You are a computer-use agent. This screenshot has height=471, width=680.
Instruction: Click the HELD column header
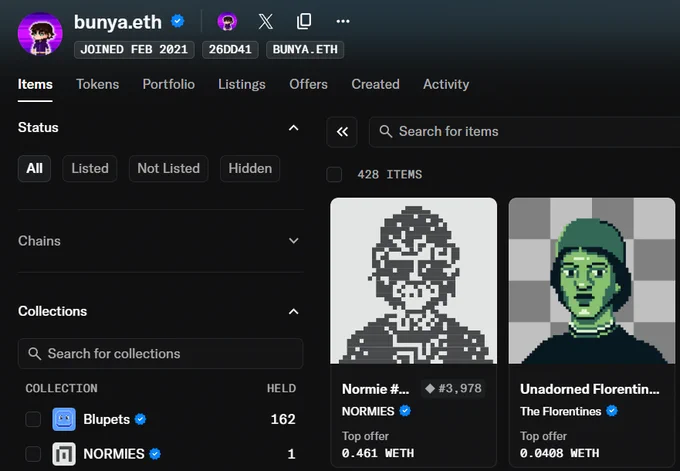tap(281, 388)
